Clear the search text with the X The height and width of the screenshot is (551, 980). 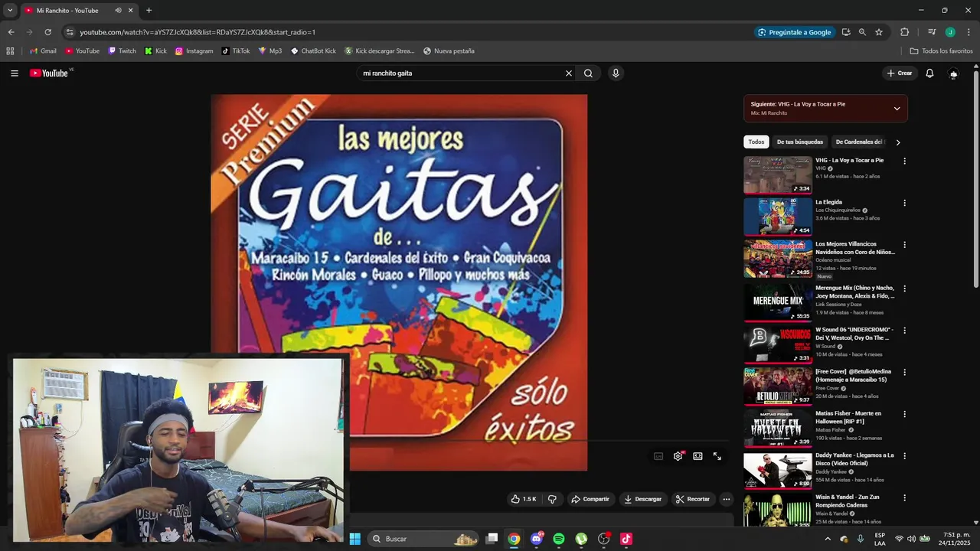point(569,73)
